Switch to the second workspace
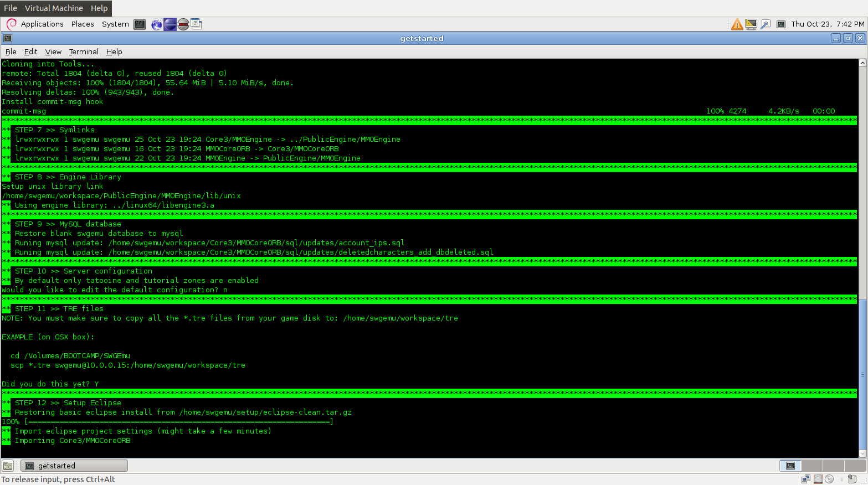Screen dimensions: 868x485 [x=812, y=466]
